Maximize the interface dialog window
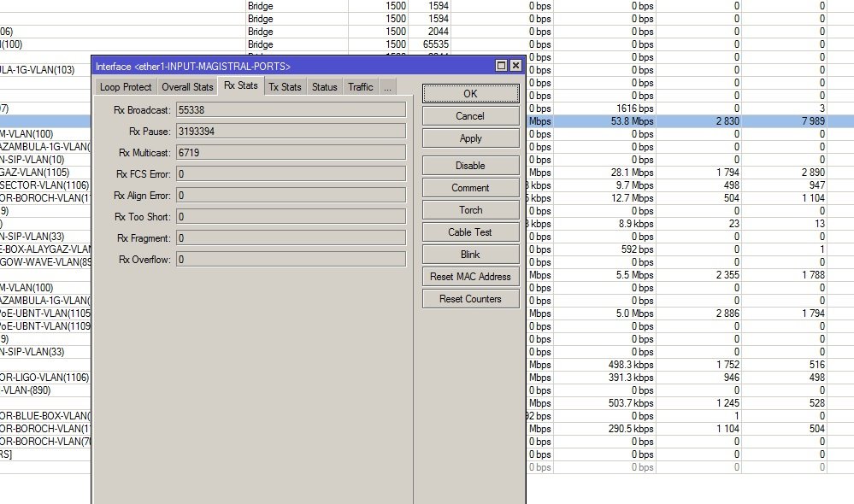The height and width of the screenshot is (504, 854). click(501, 66)
